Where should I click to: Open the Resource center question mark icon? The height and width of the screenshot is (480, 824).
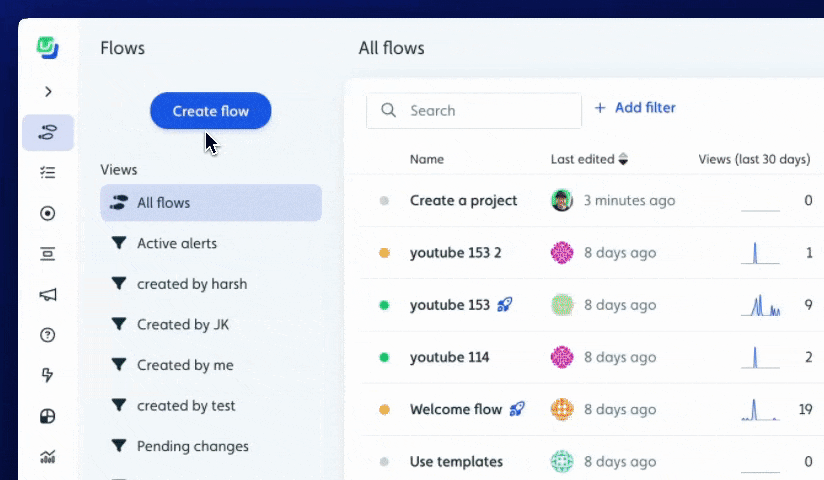coord(48,335)
